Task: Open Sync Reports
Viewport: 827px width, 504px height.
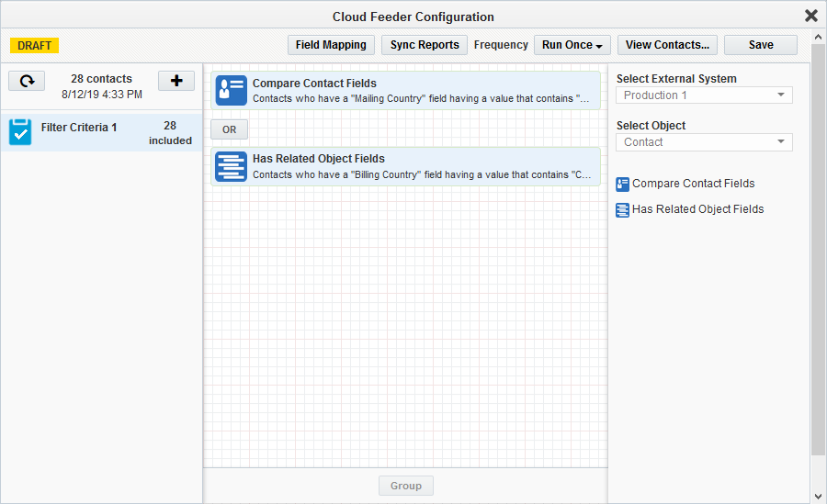Action: 424,45
